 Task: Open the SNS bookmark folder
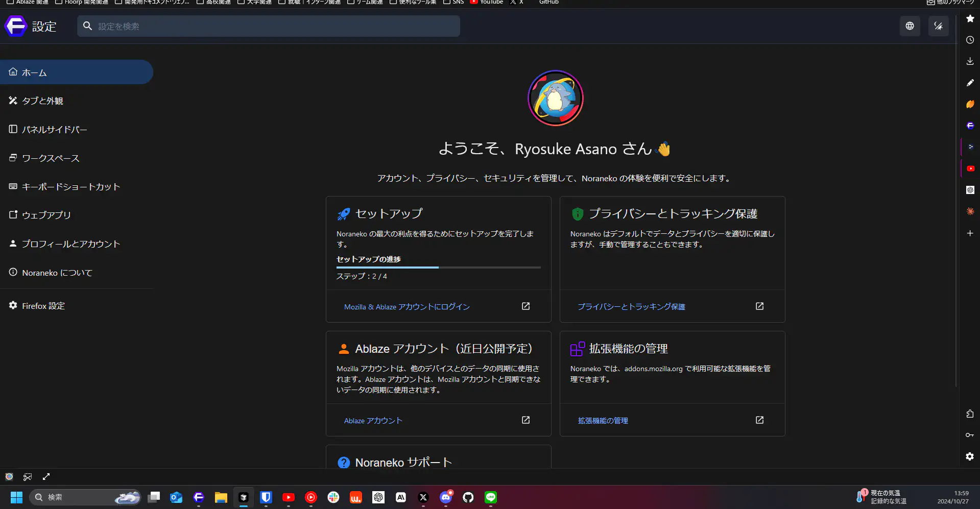coord(453,3)
